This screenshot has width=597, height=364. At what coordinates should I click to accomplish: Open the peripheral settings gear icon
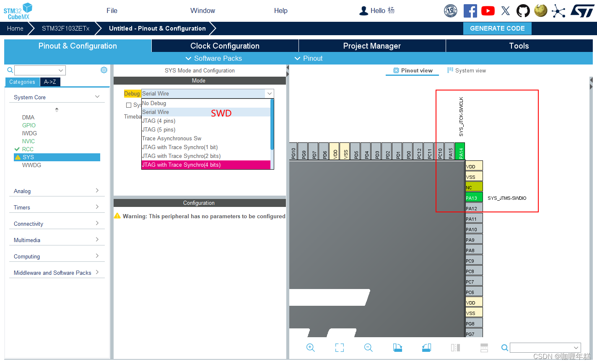pyautogui.click(x=104, y=70)
